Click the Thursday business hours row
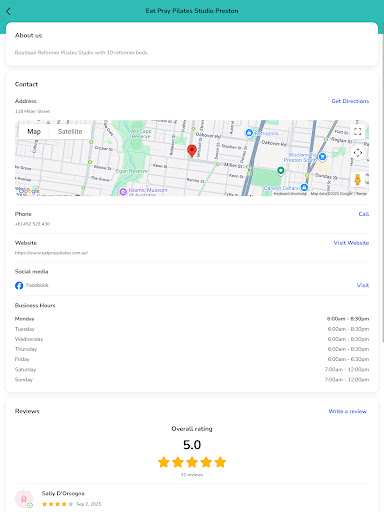384x512 pixels. pyautogui.click(x=192, y=349)
